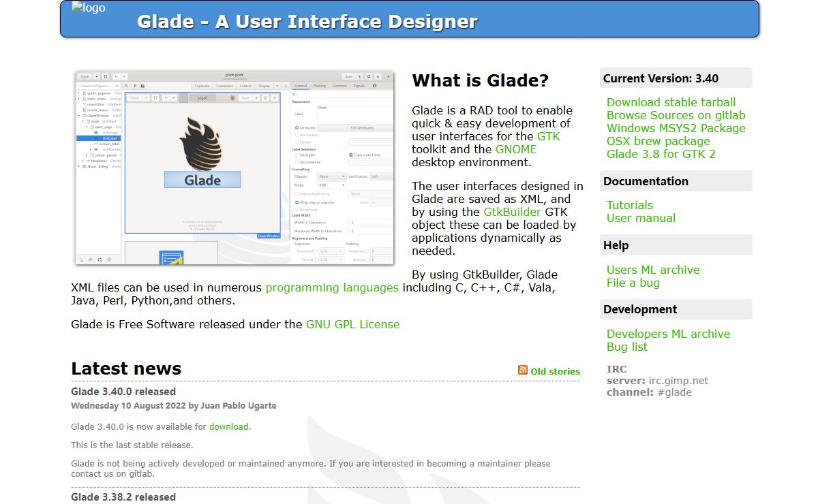This screenshot has width=818, height=504.
Task: Select the OSX brew package link
Action: (x=658, y=141)
